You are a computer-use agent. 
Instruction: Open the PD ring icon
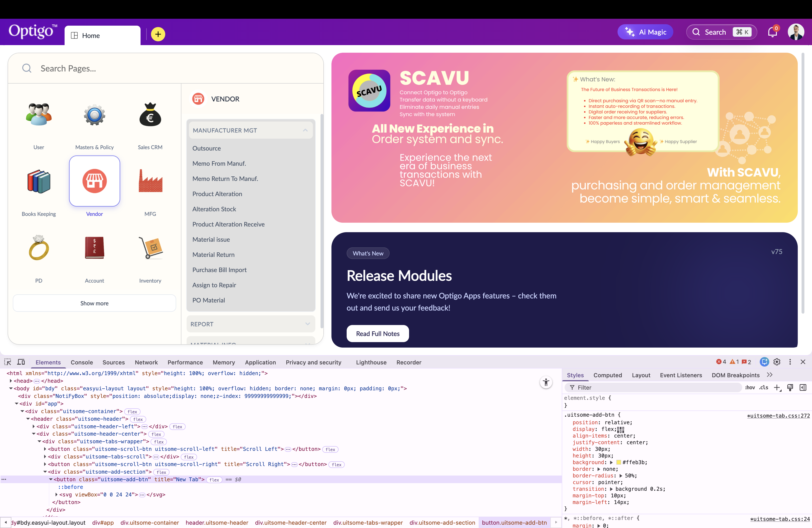point(38,248)
